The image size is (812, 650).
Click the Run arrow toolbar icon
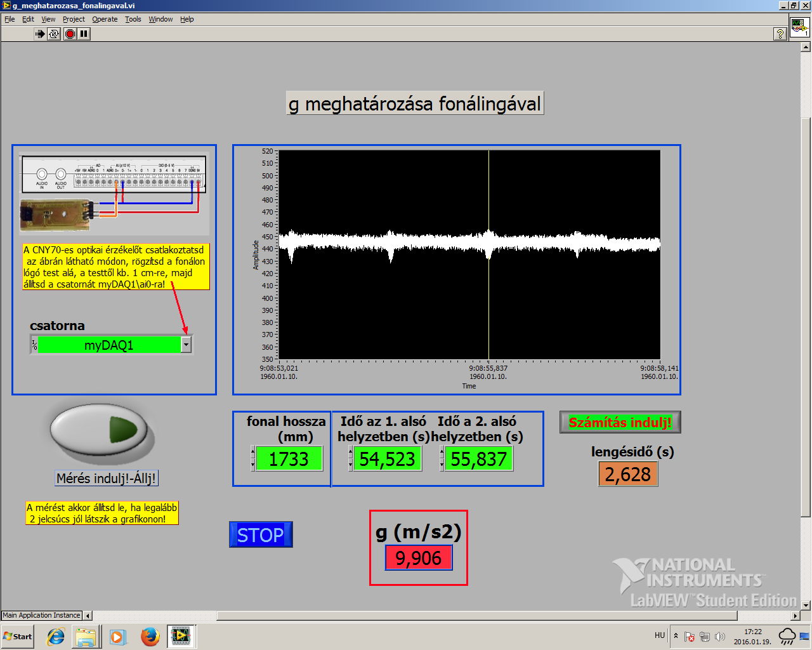tap(40, 34)
